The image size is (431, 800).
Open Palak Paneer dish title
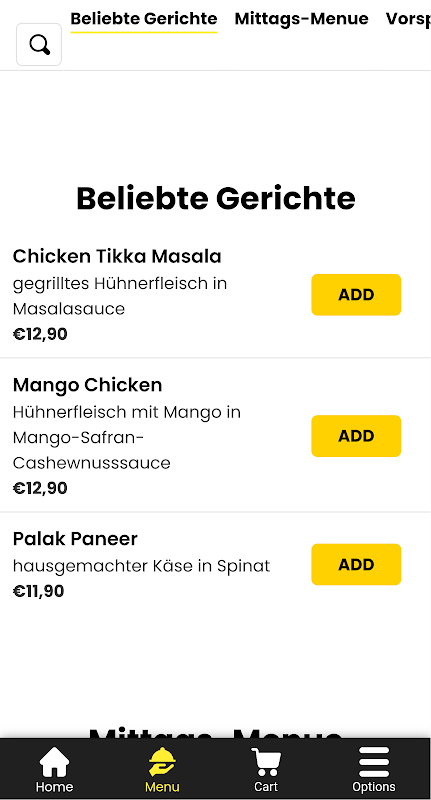coord(75,539)
